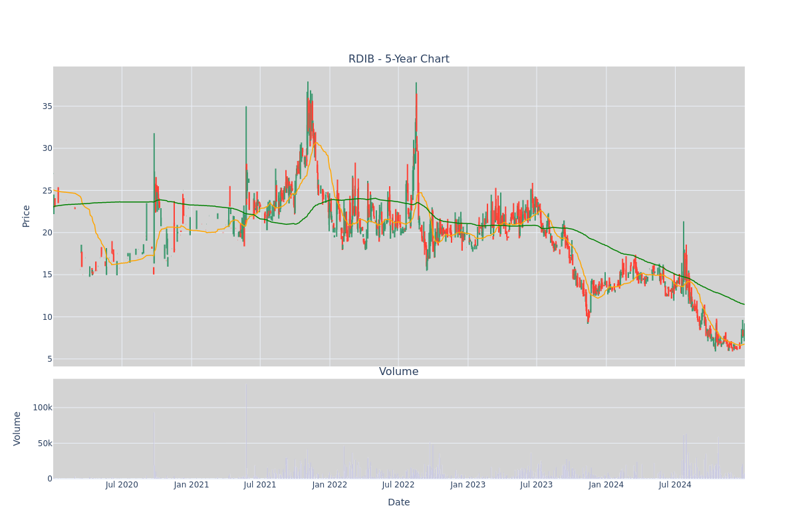
Task: Click the 'Price' y-axis label
Action: tap(27, 216)
